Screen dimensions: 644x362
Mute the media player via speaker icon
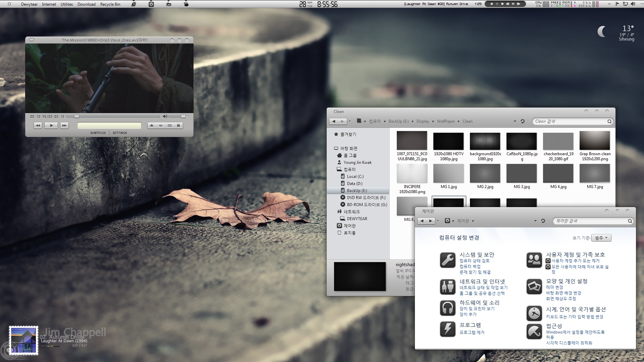[165, 116]
